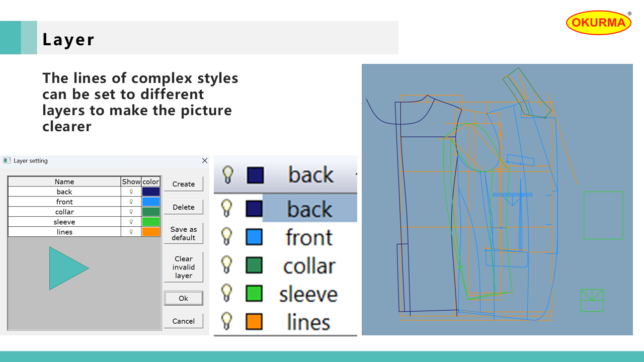Image resolution: width=644 pixels, height=362 pixels.
Task: Toggle show bulb for back table row
Action: pyautogui.click(x=131, y=192)
